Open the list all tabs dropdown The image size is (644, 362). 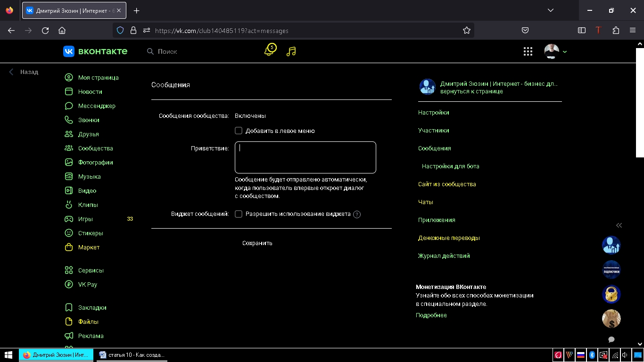tap(551, 10)
